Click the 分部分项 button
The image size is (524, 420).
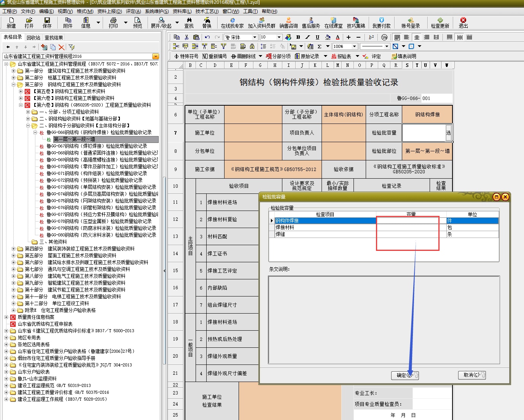point(279,56)
